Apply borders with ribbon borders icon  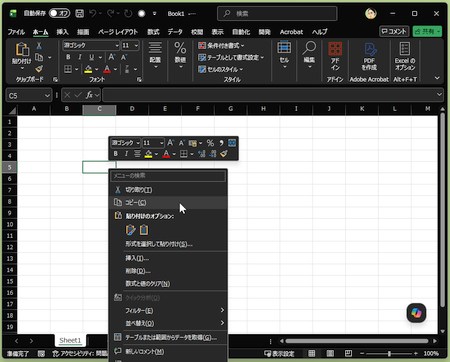pyautogui.click(x=68, y=69)
